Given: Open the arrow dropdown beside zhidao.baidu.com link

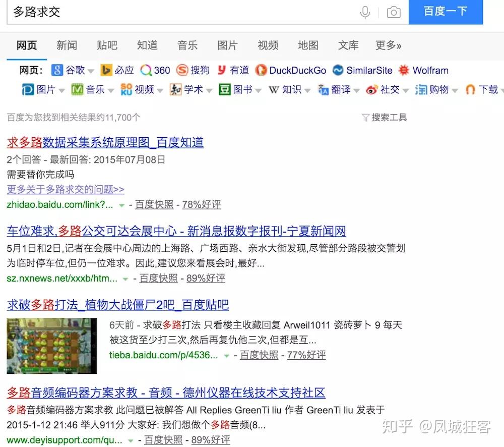Looking at the screenshot, I should [x=121, y=205].
